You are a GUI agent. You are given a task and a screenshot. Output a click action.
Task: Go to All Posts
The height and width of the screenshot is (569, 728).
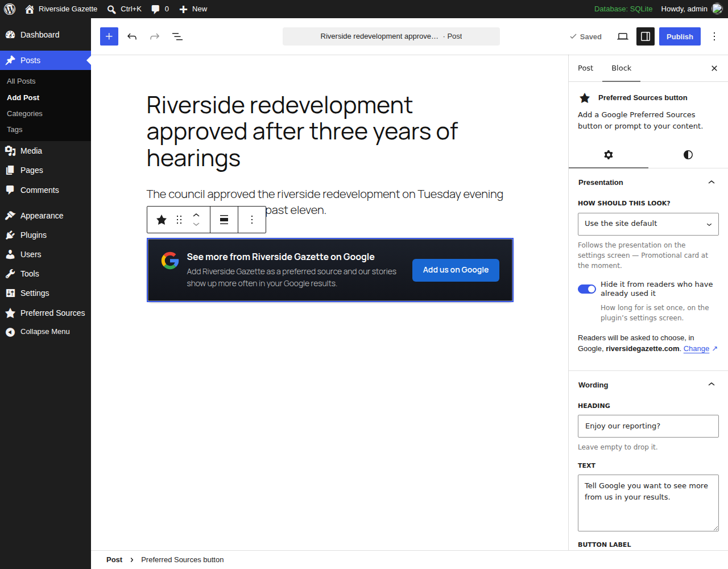[21, 81]
